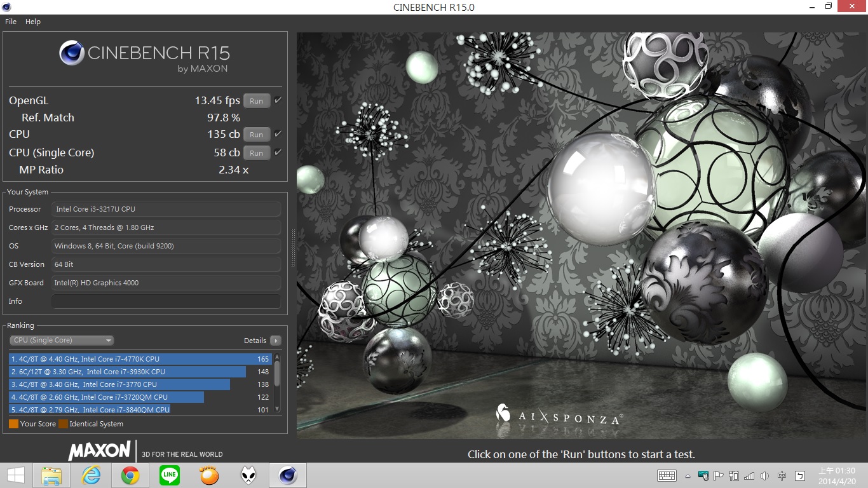Image resolution: width=868 pixels, height=488 pixels.
Task: Click the GFX Board HD Graphics 4000 field
Action: coord(166,283)
